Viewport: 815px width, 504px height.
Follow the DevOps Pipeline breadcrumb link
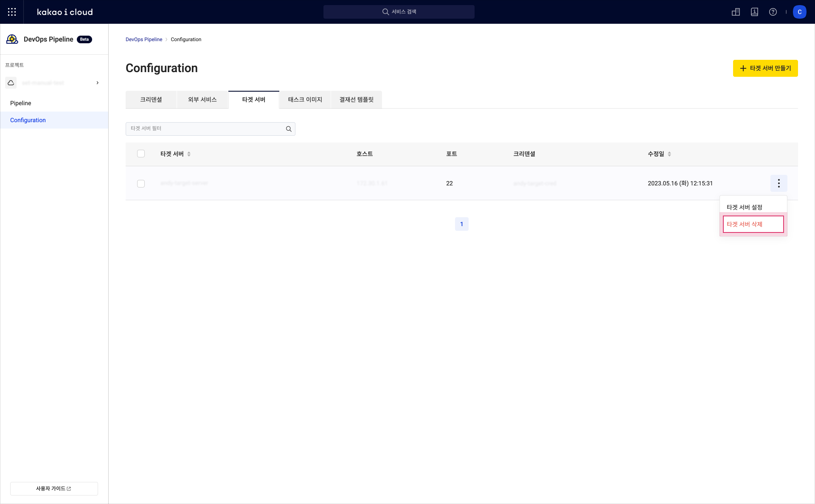(x=144, y=39)
